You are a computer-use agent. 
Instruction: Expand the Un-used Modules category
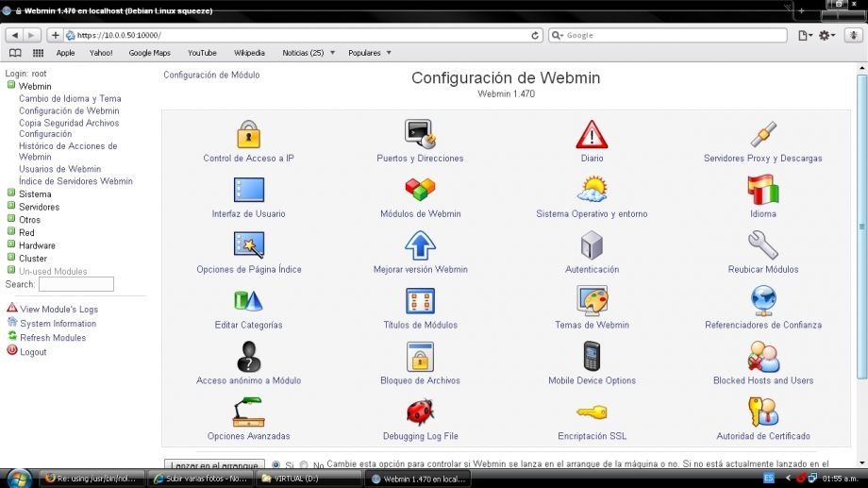11,270
